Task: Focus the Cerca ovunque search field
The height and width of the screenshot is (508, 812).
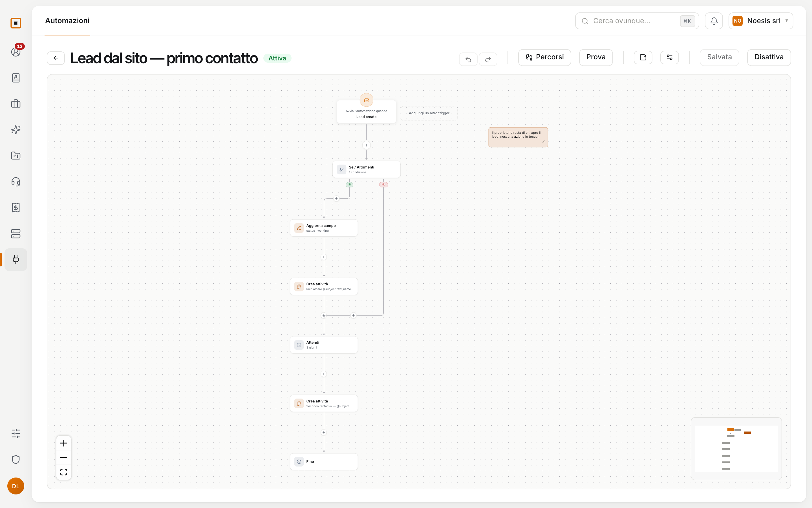Action: 637,21
